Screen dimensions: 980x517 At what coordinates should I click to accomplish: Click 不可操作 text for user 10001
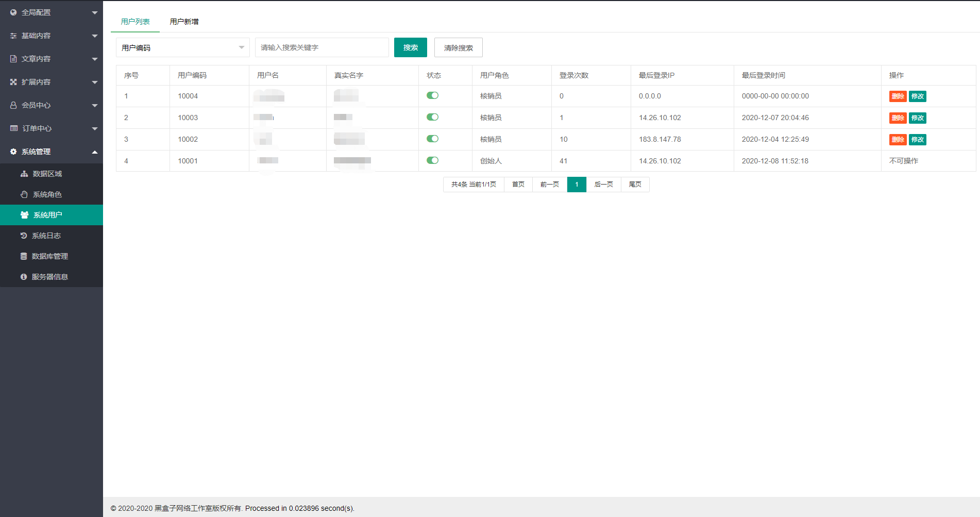[904, 161]
